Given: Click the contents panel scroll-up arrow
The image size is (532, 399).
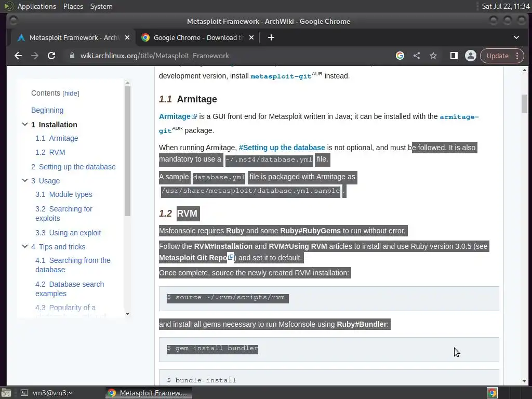Looking at the screenshot, I should pos(128,83).
